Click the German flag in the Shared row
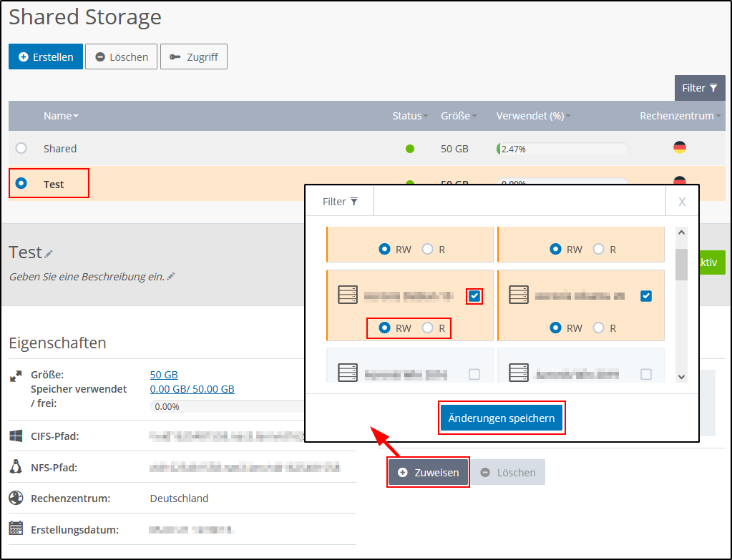The width and height of the screenshot is (732, 560). pyautogui.click(x=680, y=147)
